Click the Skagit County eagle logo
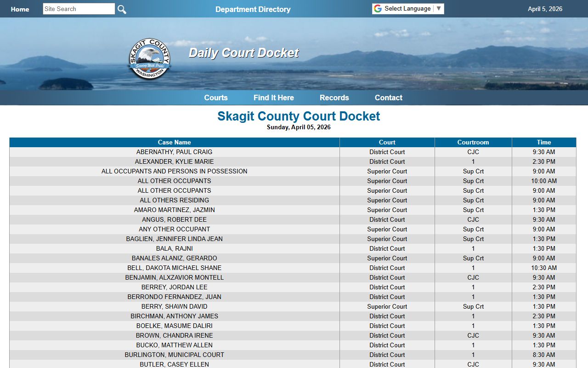 (149, 59)
